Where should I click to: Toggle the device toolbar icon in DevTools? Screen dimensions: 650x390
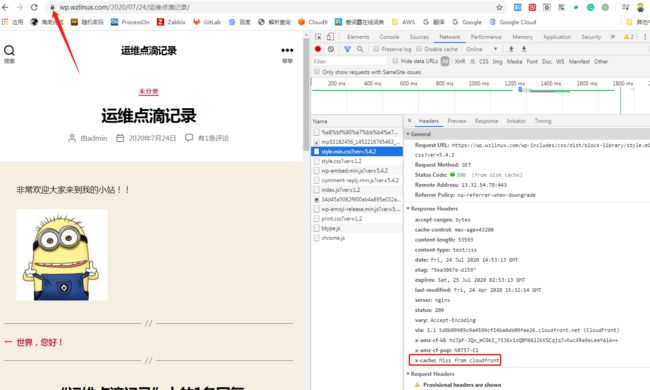330,37
